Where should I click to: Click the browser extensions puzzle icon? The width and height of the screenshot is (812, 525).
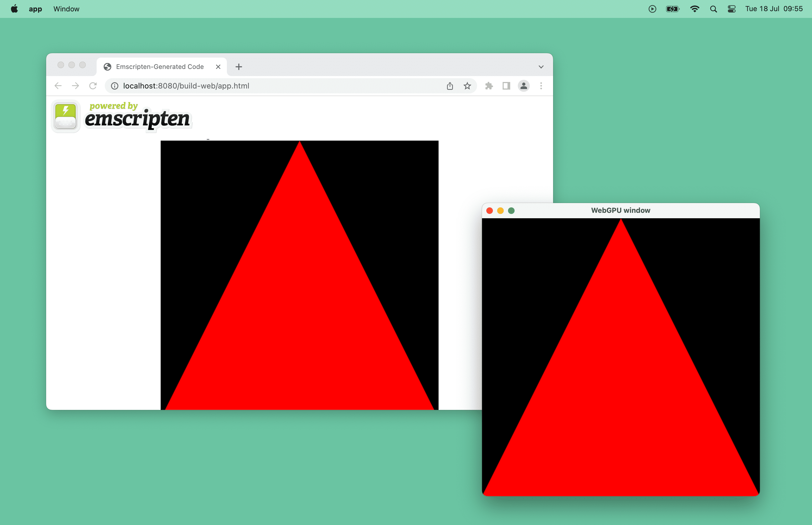coord(488,86)
